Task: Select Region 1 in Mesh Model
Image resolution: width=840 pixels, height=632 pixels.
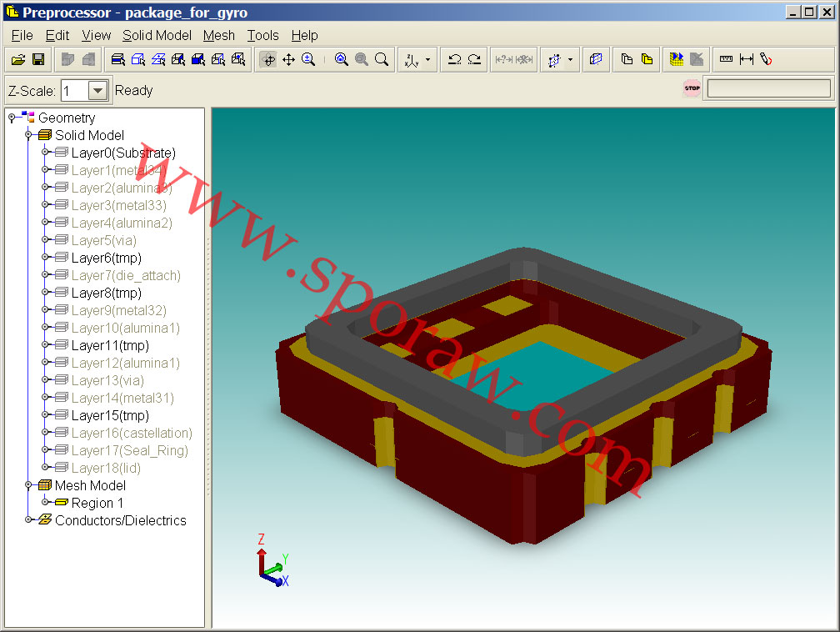Action: pyautogui.click(x=97, y=503)
